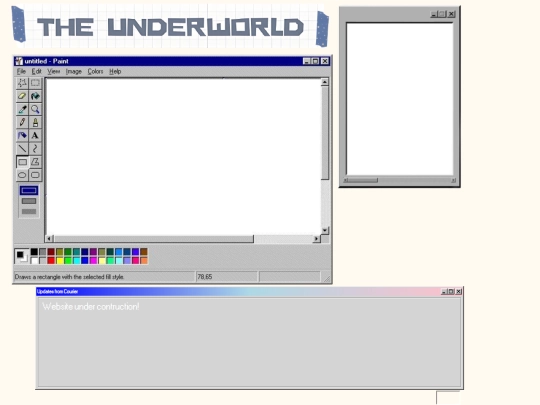Viewport: 540px width, 405px height.
Task: Pick the Ellipse tool
Action: [x=22, y=175]
